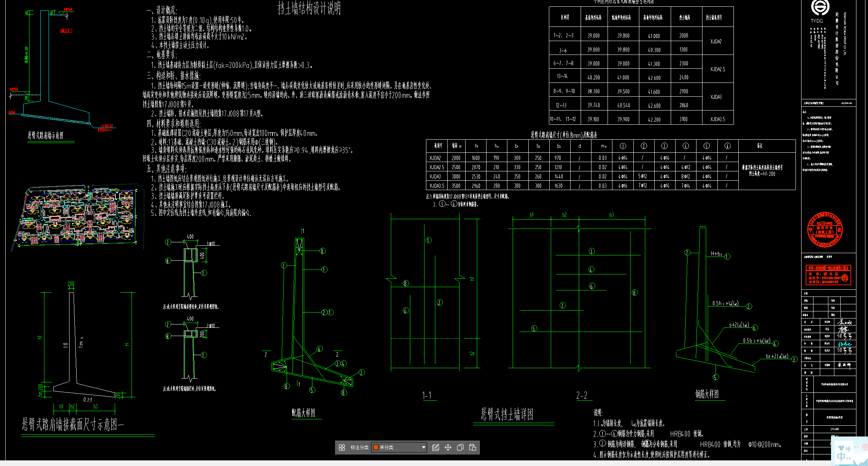Click the edit annotation pencil icon
868x466 pixels.
pos(435,447)
